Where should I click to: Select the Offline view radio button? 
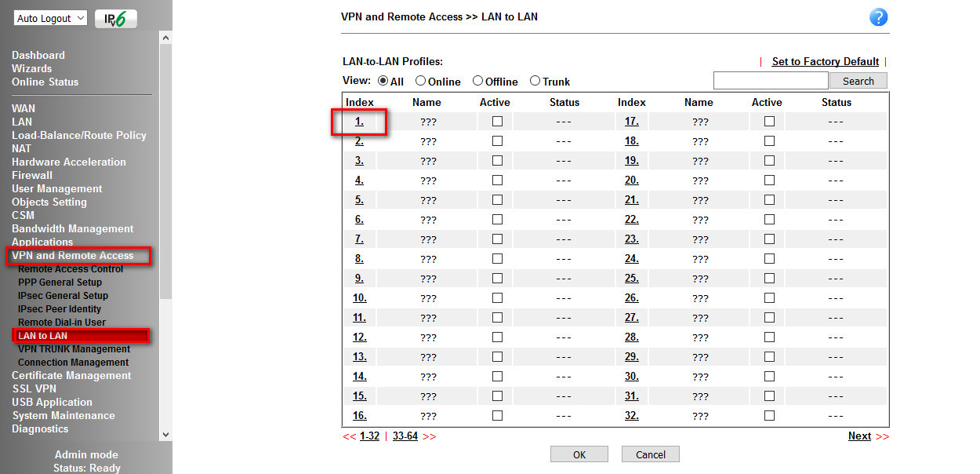(x=477, y=81)
